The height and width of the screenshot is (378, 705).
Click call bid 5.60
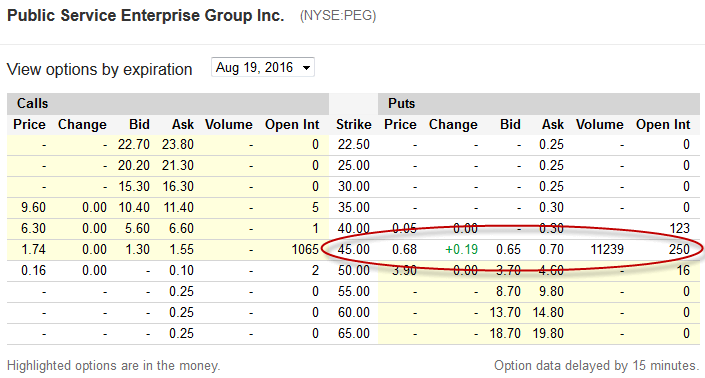[x=137, y=228]
